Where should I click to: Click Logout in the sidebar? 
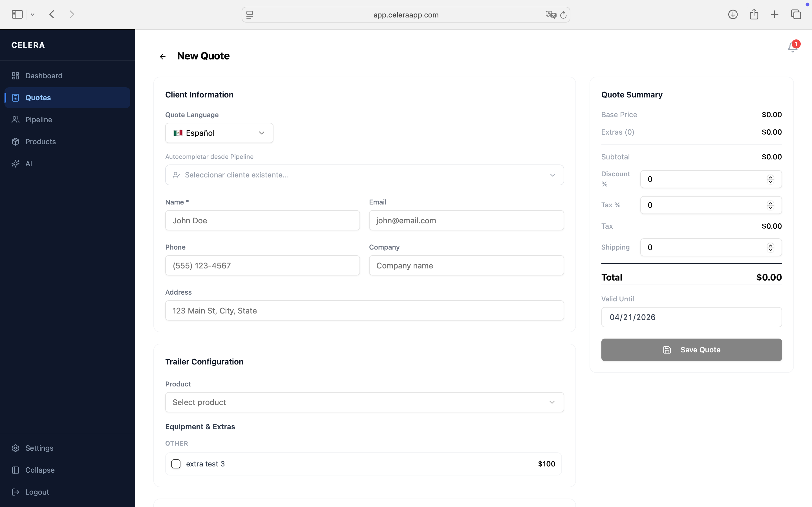click(37, 492)
